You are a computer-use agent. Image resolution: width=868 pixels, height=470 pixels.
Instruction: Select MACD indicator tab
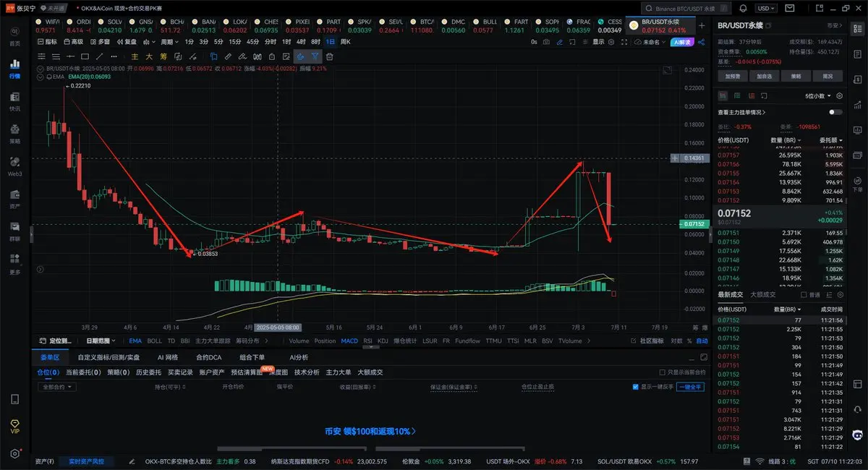(349, 341)
